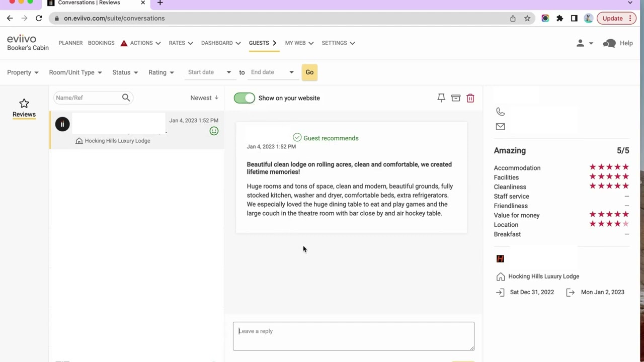Open the Room/Unit Type dropdown

pos(75,72)
